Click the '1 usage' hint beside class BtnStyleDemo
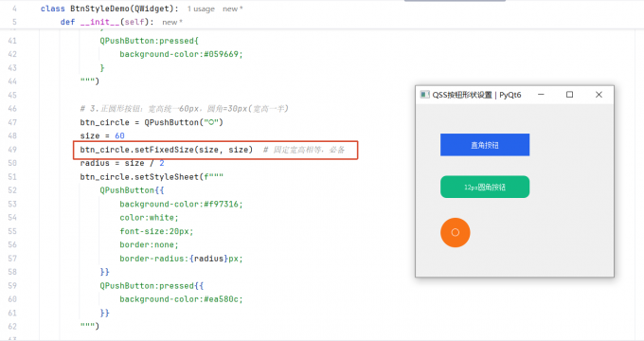 click(x=201, y=9)
